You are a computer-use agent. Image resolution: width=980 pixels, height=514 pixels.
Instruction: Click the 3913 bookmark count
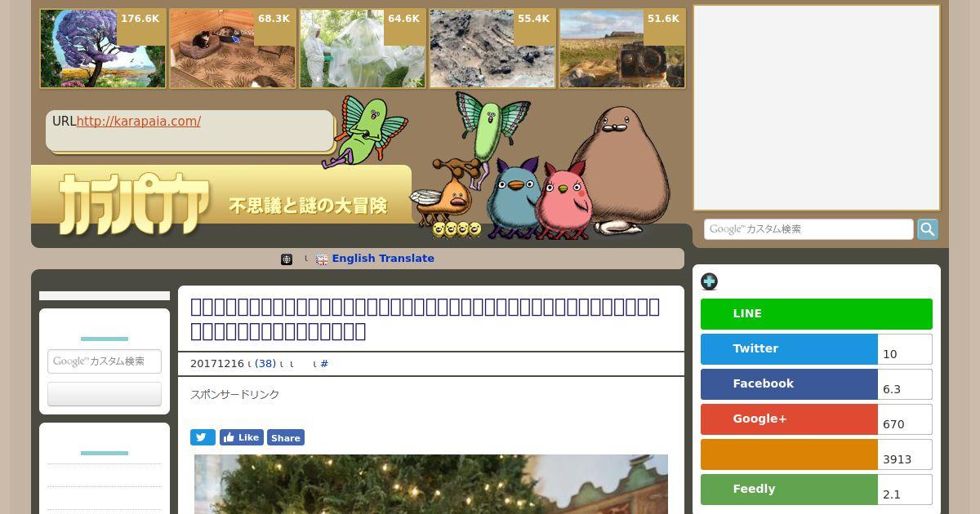click(x=905, y=454)
